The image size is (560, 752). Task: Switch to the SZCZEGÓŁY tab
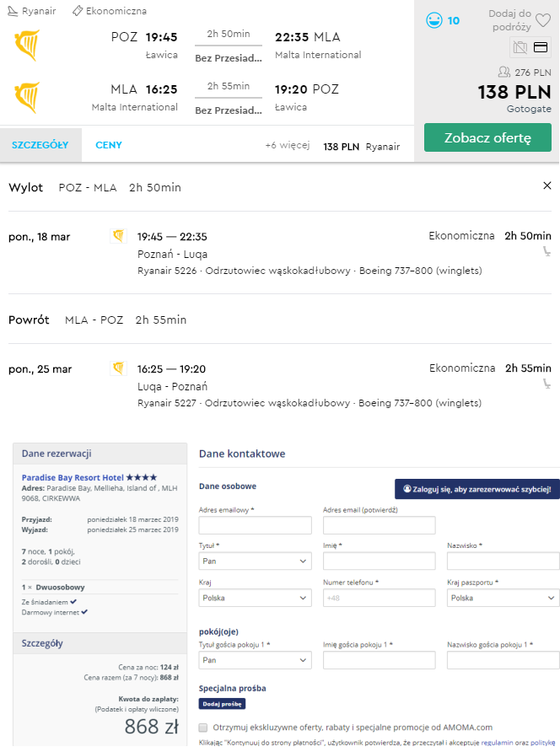pyautogui.click(x=40, y=145)
